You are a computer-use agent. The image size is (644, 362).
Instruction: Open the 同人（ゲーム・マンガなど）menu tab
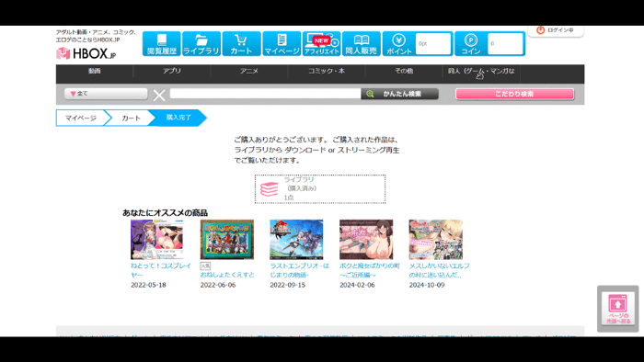coord(481,73)
